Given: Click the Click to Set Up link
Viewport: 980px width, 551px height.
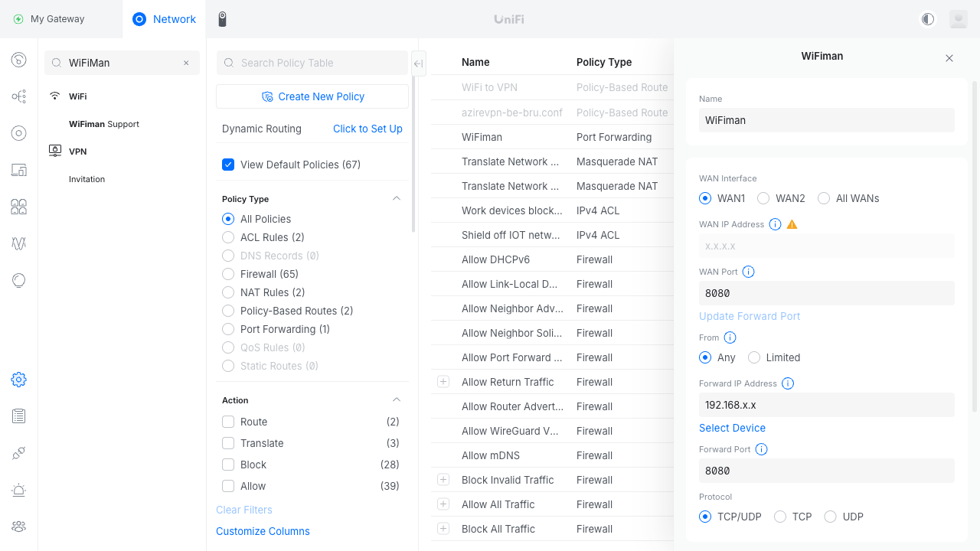Looking at the screenshot, I should (x=367, y=129).
